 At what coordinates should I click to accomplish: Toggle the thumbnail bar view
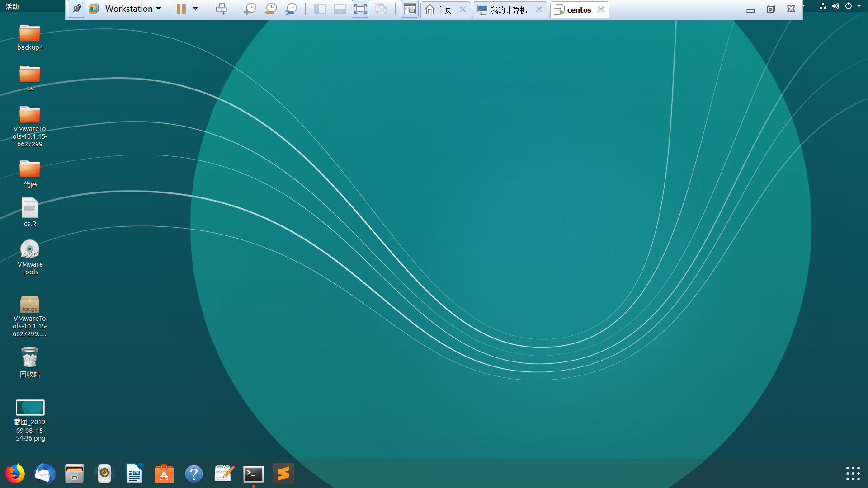pyautogui.click(x=340, y=9)
